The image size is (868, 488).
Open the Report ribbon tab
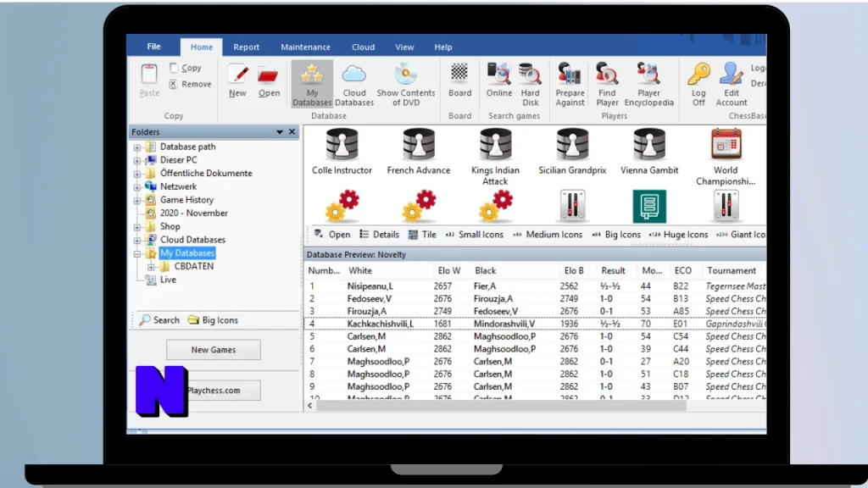(247, 47)
